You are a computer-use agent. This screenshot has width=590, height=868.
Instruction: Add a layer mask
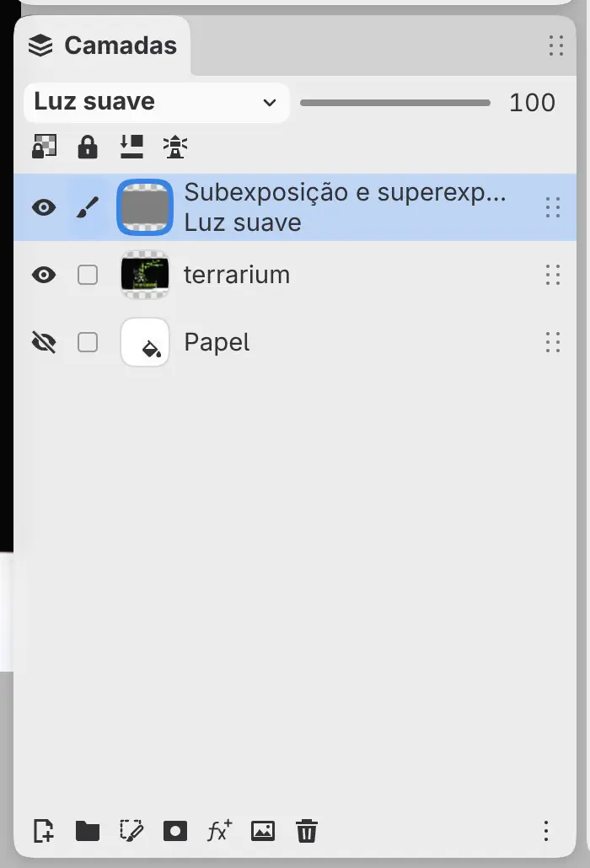[175, 831]
